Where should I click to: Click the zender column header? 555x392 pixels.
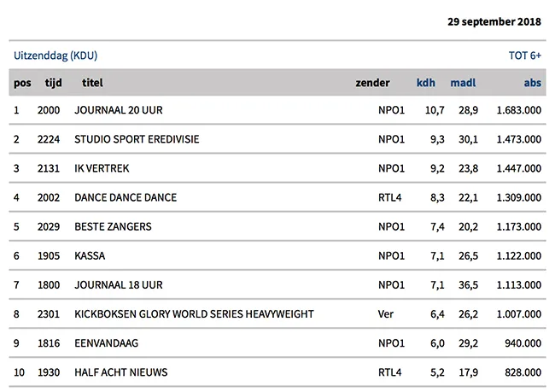[373, 83]
